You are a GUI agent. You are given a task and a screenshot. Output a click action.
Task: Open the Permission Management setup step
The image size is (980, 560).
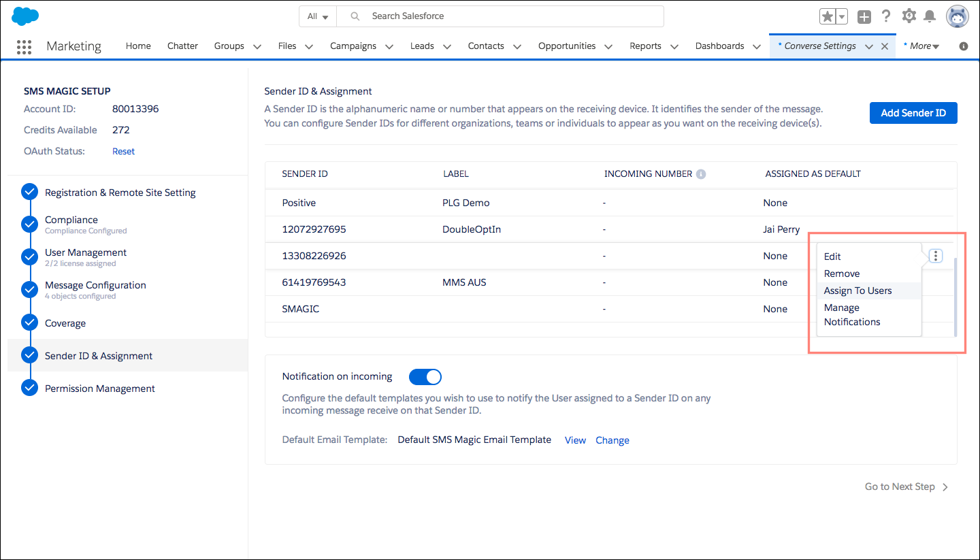click(x=100, y=389)
